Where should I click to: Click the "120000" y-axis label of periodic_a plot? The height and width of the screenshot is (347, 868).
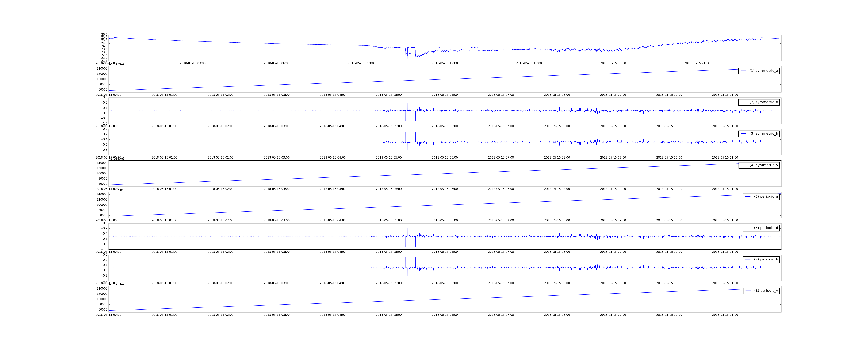(102, 200)
